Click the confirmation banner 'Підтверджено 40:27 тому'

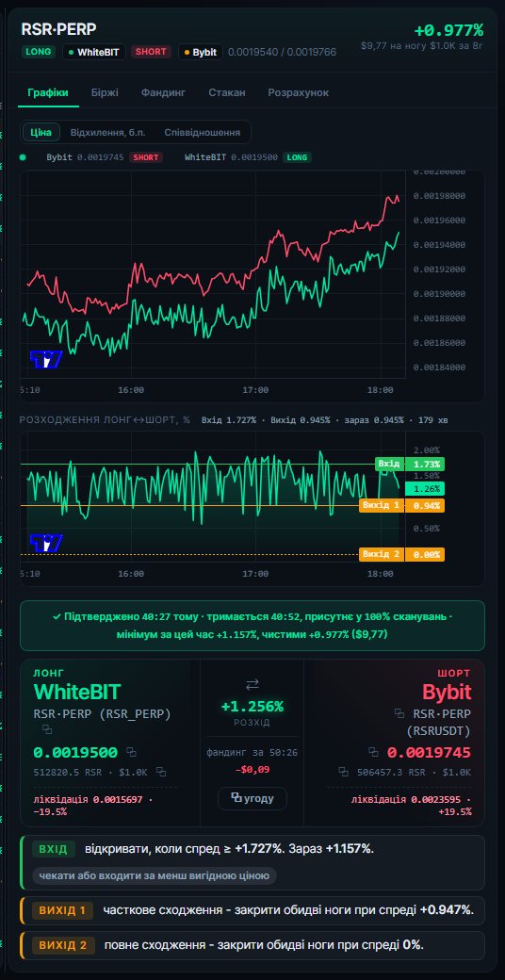coord(252,626)
